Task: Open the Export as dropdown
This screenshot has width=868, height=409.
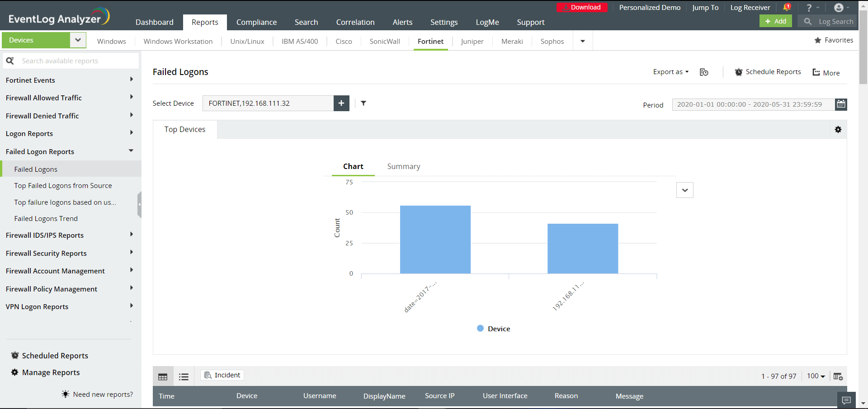Action: tap(671, 72)
